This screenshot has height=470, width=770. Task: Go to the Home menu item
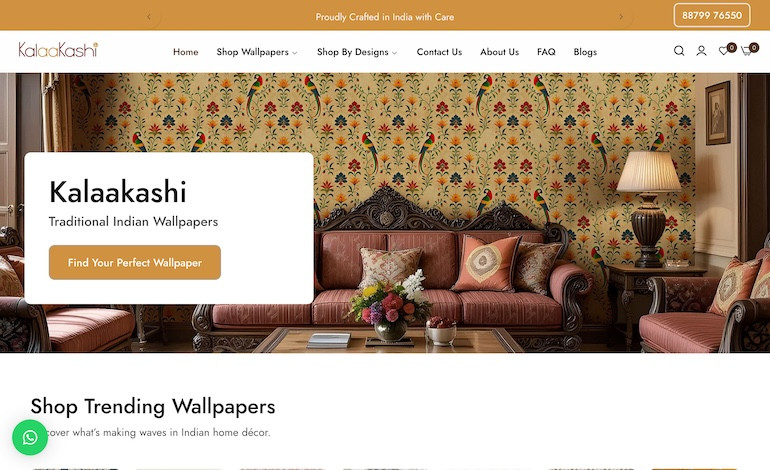click(186, 52)
